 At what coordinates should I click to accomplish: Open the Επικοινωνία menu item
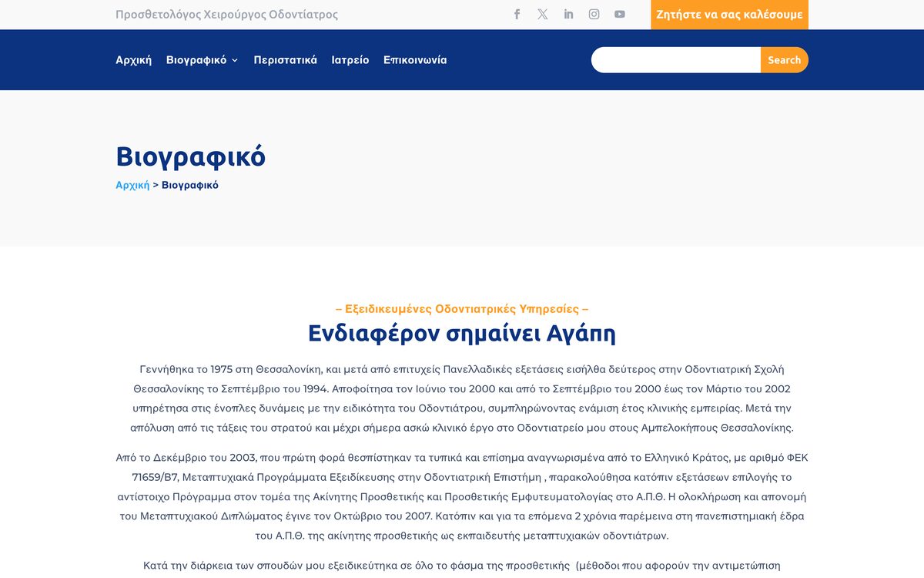click(415, 60)
